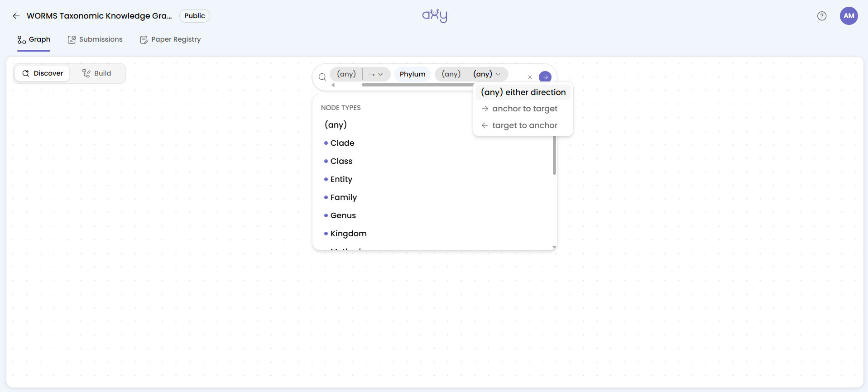Choose "(any) either direction" option

point(523,92)
